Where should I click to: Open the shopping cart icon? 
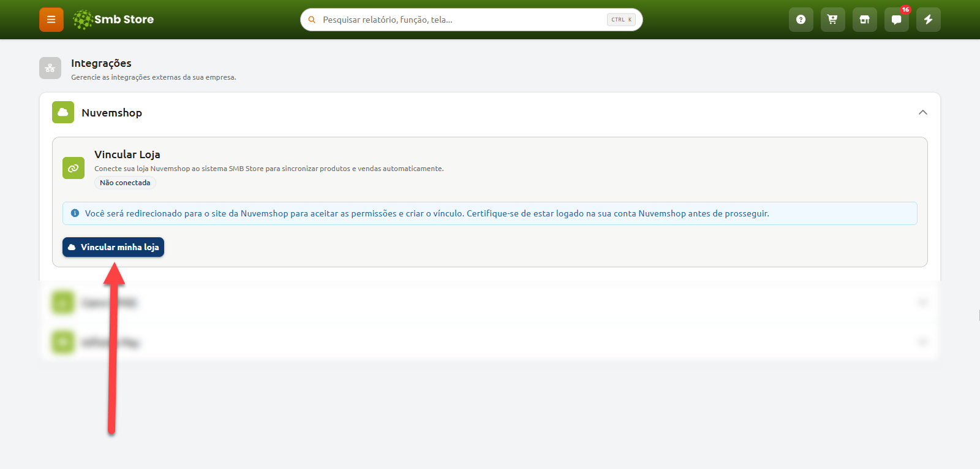[x=833, y=20]
